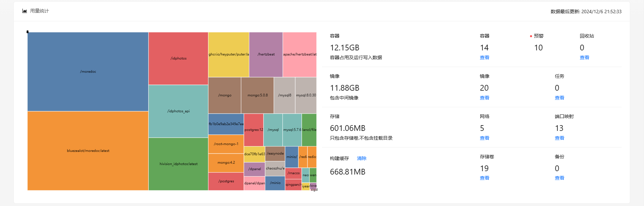Click the red warning dot beside 预警
644x206 pixels.
tap(531, 36)
